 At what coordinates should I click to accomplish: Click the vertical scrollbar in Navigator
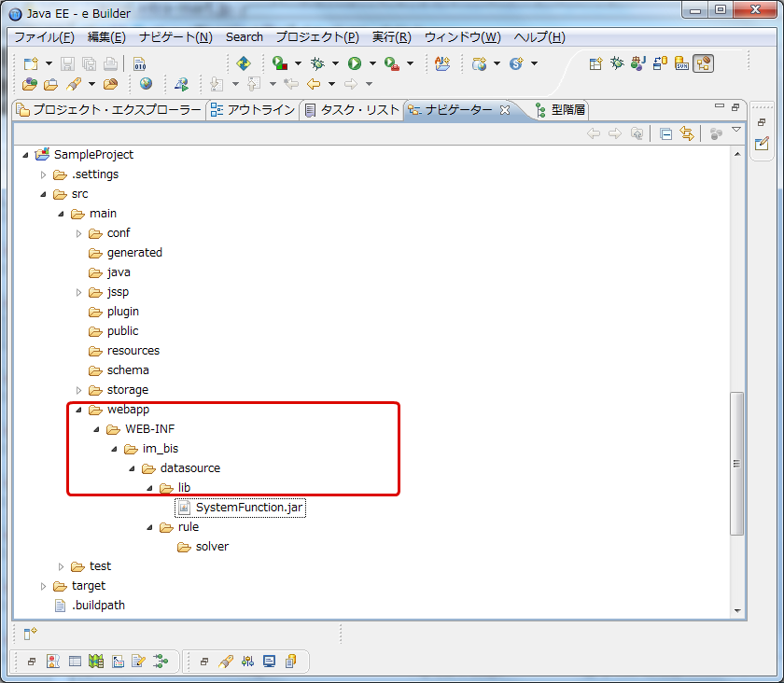pos(736,462)
